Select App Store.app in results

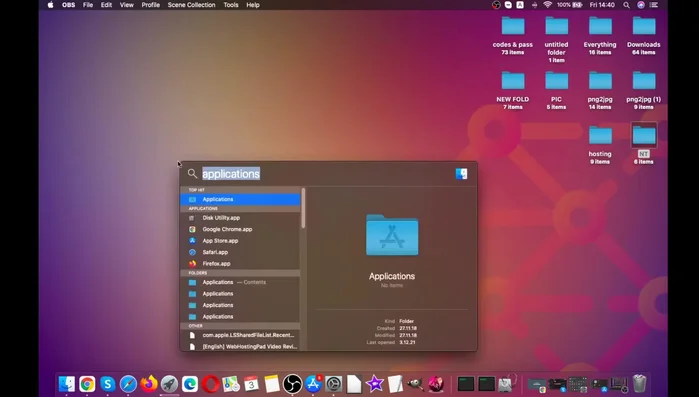click(x=240, y=241)
